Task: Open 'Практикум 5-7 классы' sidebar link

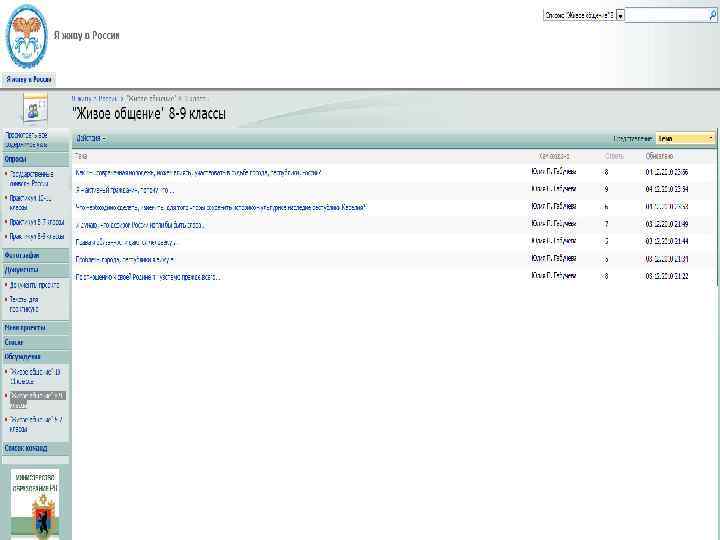Action: coord(37,222)
